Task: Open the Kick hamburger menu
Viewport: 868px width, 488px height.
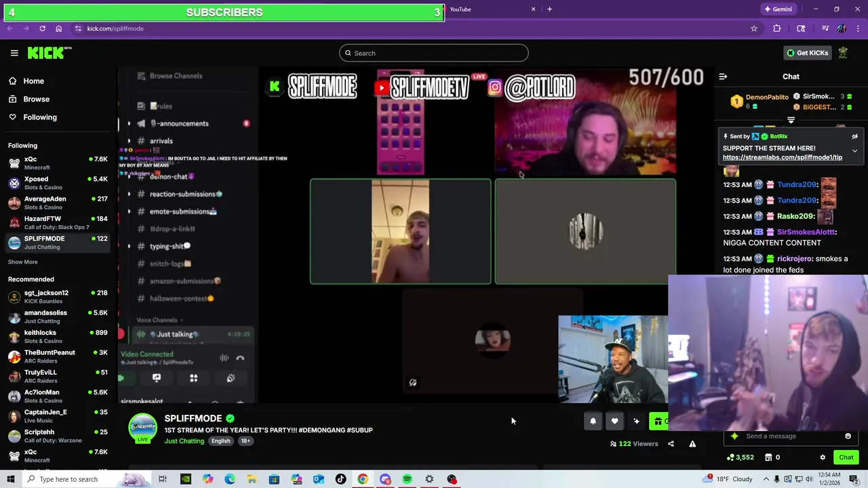Action: 14,53
